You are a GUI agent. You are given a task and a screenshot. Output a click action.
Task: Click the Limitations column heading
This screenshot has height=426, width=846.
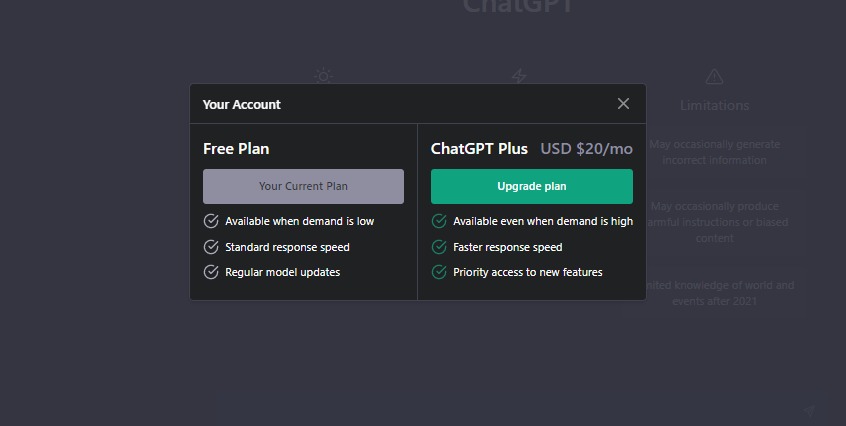click(x=714, y=105)
